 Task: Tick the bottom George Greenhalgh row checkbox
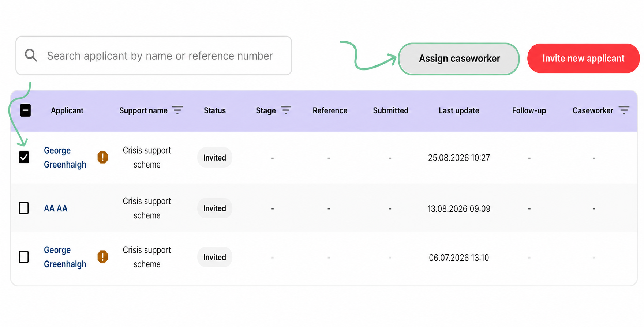(24, 257)
